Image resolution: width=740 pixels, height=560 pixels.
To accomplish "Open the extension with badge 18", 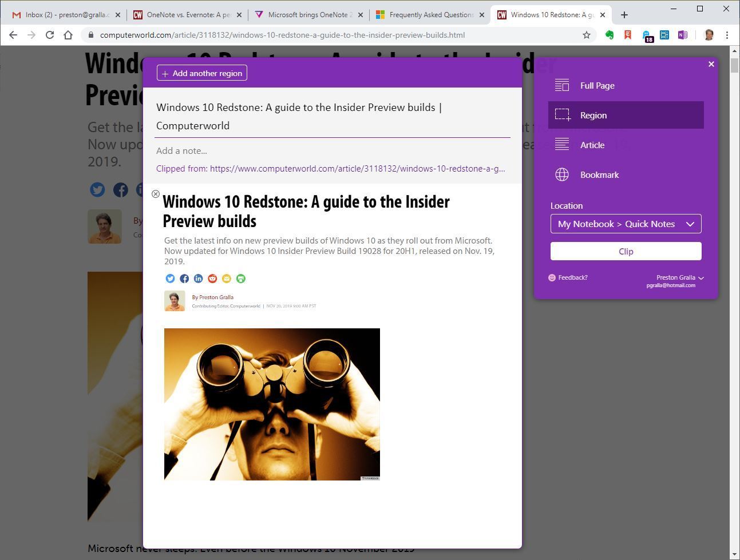I will click(x=646, y=36).
